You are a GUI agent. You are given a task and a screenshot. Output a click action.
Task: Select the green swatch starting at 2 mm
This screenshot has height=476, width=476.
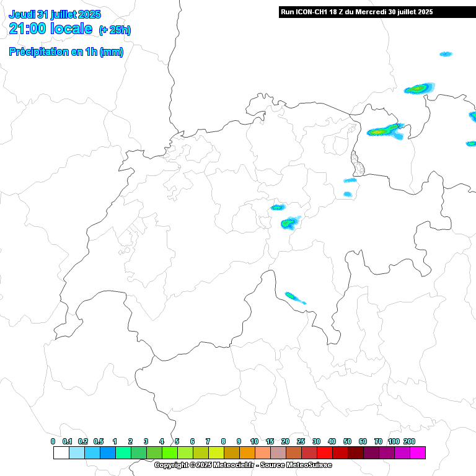(x=139, y=452)
